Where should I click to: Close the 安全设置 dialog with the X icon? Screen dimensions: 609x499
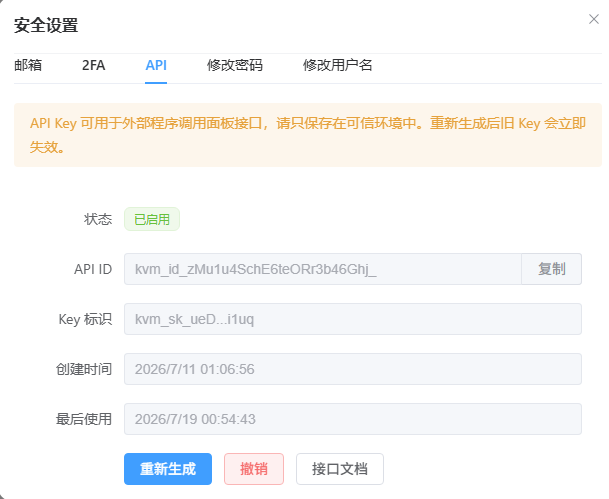(593, 19)
